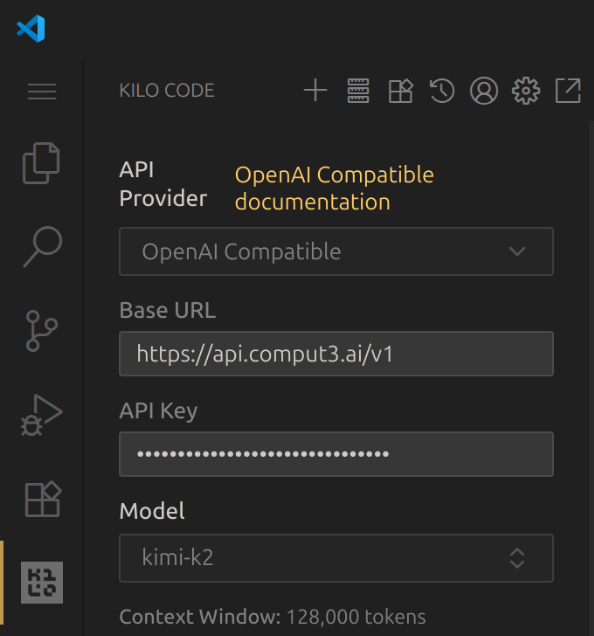The height and width of the screenshot is (636, 594).
Task: Click the API Provider label
Action: coord(163,184)
